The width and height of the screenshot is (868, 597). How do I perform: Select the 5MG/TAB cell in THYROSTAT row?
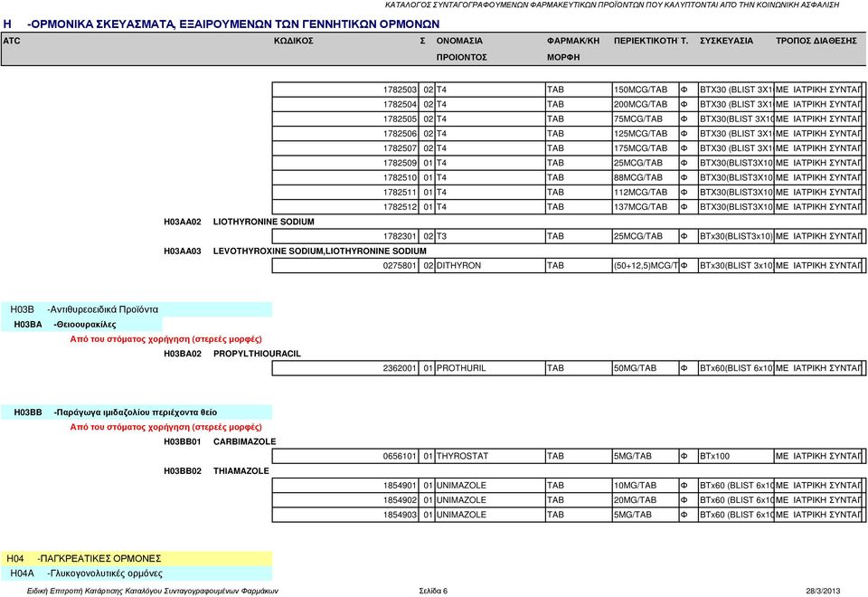[646, 456]
